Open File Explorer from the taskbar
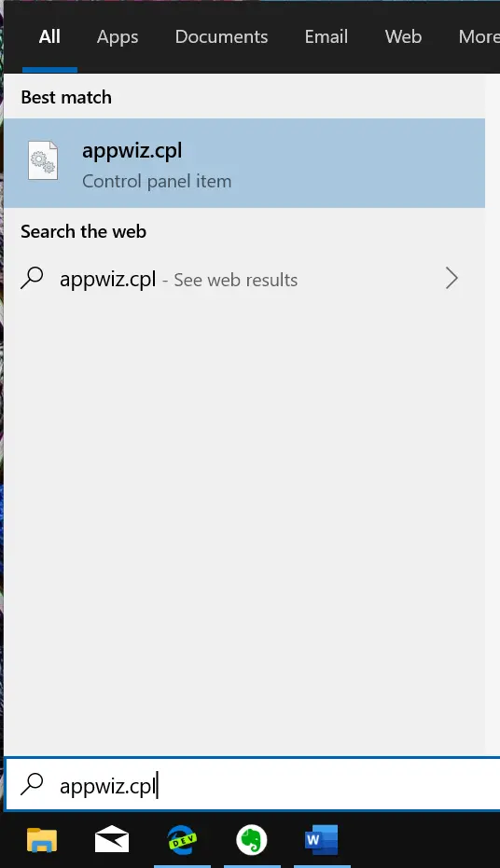The height and width of the screenshot is (868, 500). tap(42, 839)
